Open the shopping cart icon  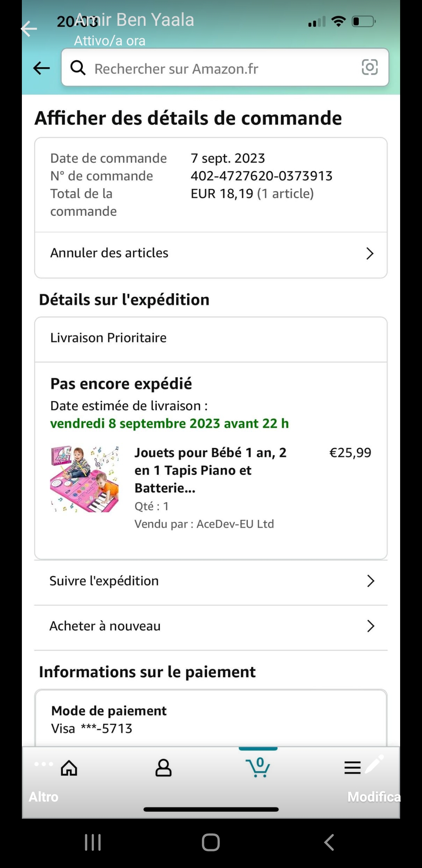pos(258,767)
